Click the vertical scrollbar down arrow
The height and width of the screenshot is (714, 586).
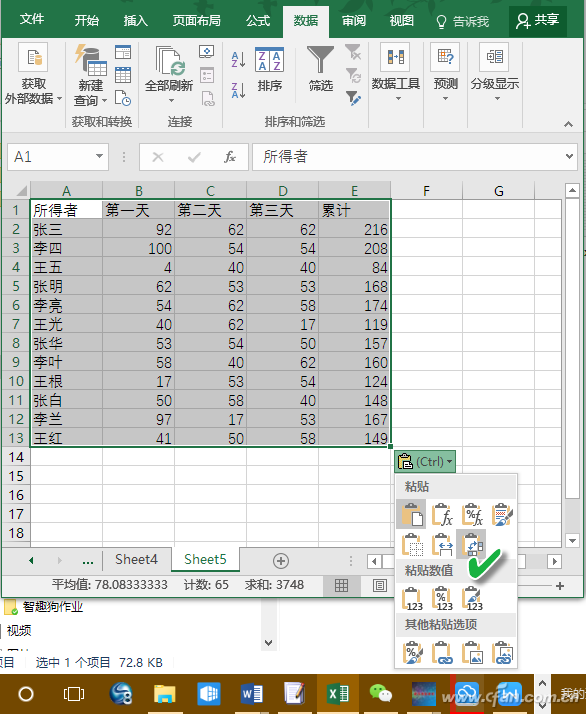click(x=572, y=541)
